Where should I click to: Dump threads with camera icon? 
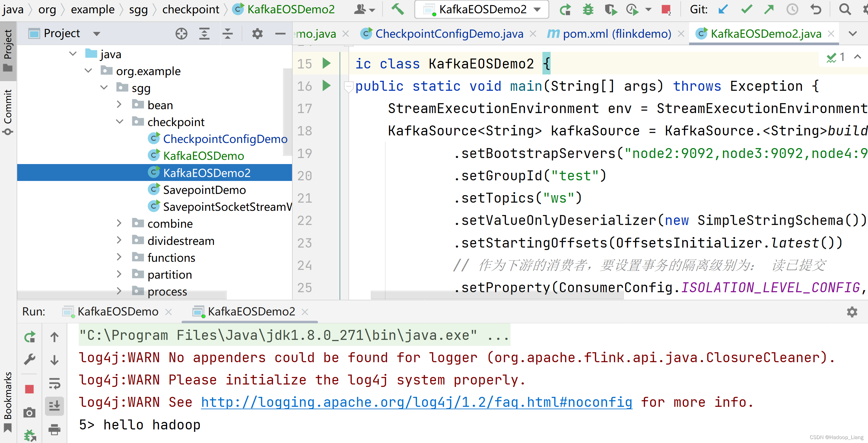(x=30, y=412)
